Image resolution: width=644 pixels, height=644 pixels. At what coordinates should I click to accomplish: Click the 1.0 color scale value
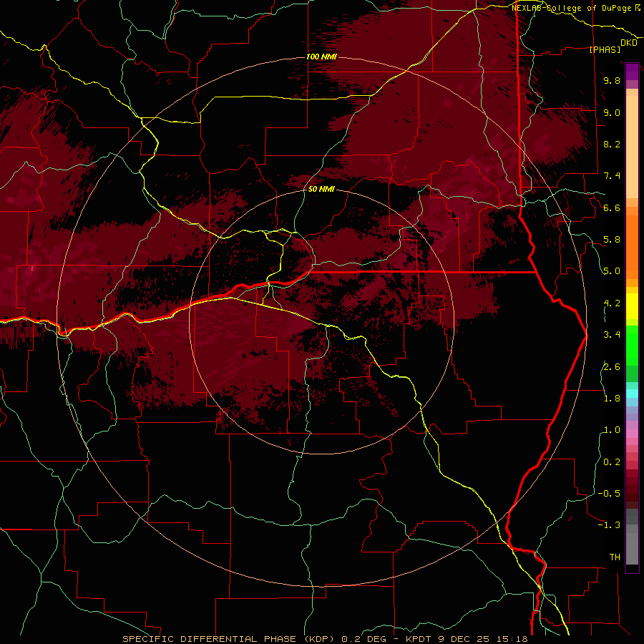click(x=612, y=430)
